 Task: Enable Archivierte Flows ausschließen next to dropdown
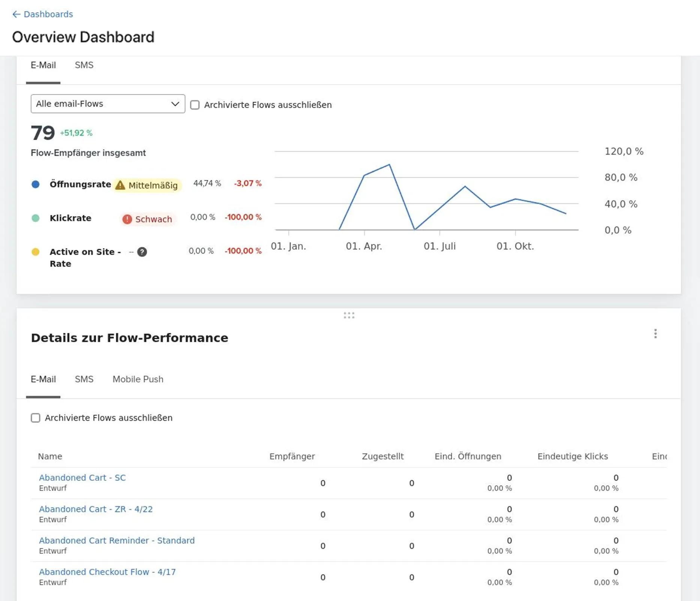pyautogui.click(x=195, y=105)
